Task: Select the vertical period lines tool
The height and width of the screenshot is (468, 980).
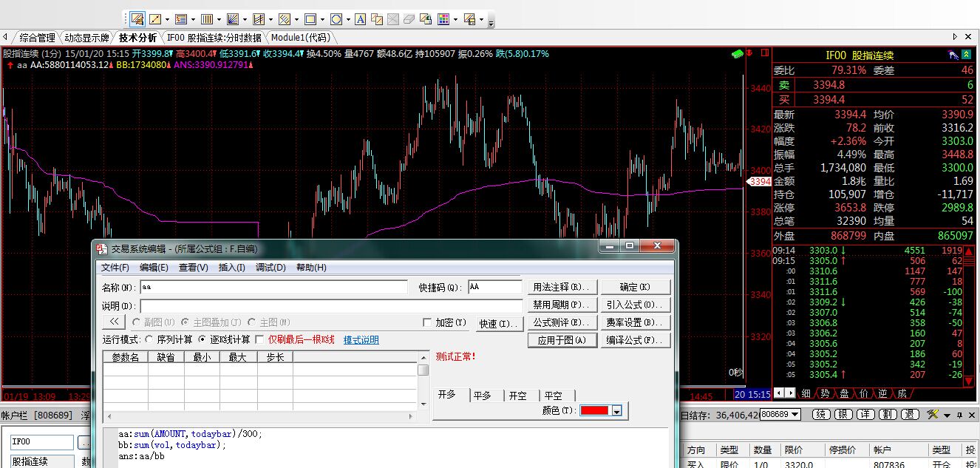Action: (x=207, y=19)
